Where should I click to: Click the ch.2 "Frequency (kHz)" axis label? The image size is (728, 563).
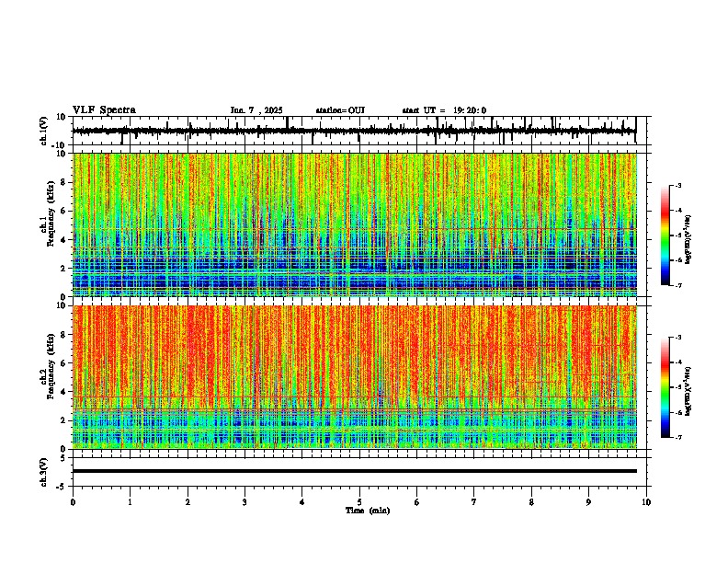point(51,366)
